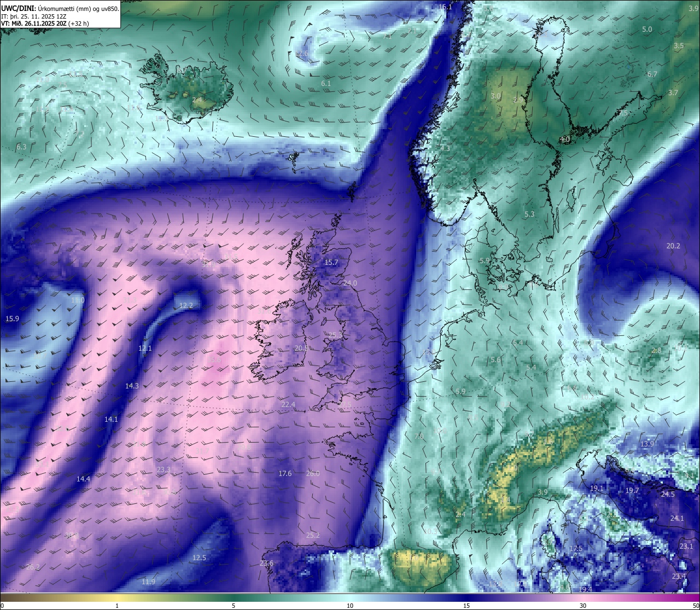Click the 17.6 value in Bay of Biscay
This screenshot has width=700, height=610.
(285, 473)
